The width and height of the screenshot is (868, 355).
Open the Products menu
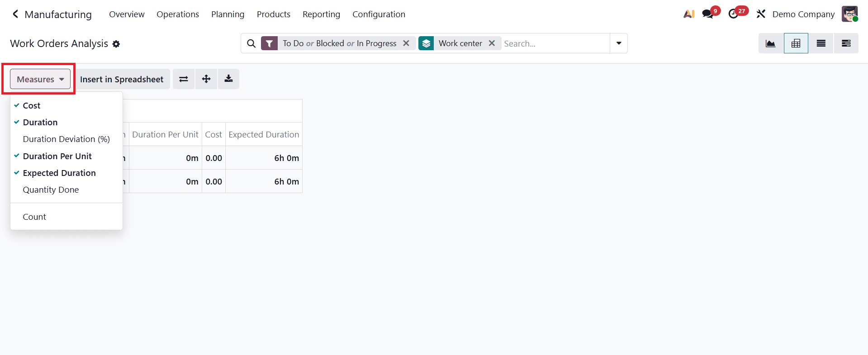[x=274, y=14]
